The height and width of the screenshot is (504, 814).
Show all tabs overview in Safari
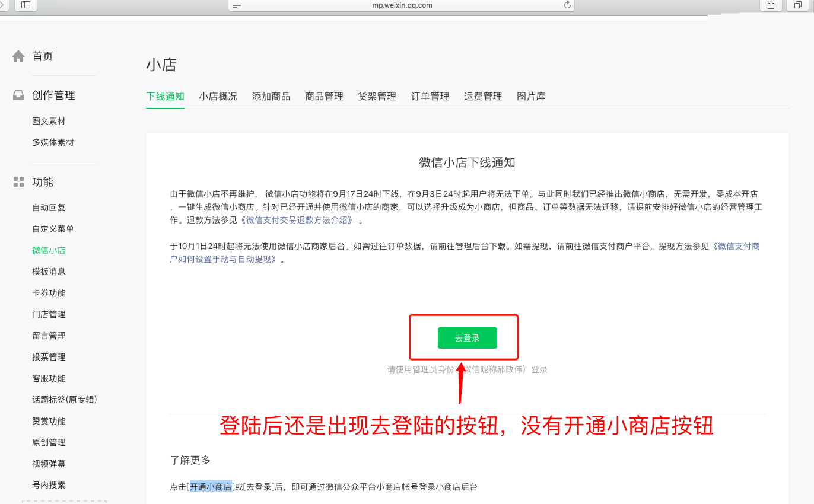pos(799,5)
